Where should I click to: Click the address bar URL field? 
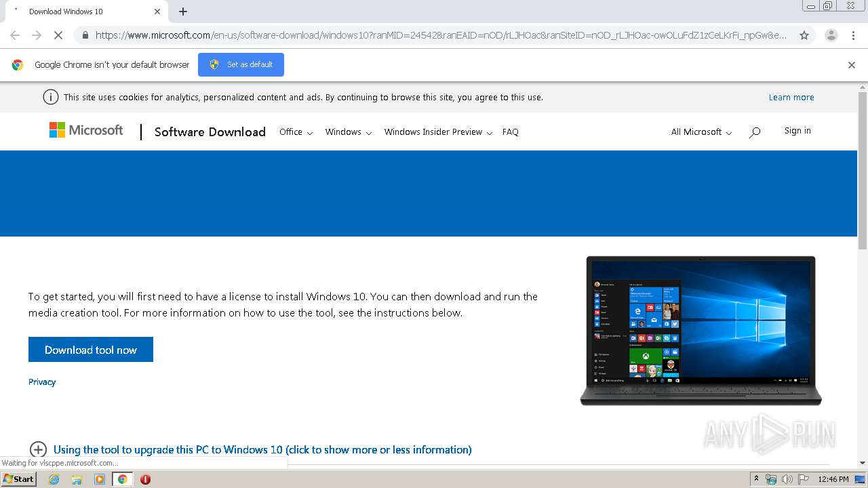441,35
